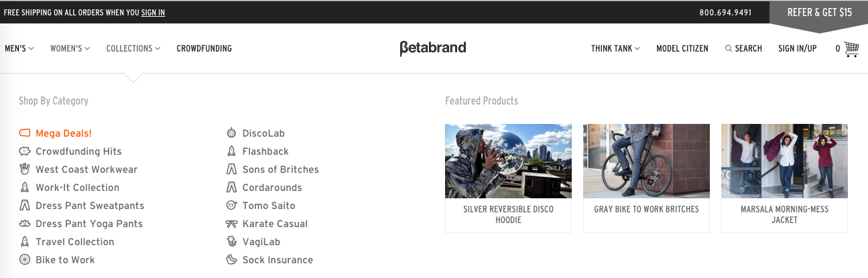Screen dimensions: 868x278
Task: Click the sock icon beside Sock Insurance
Action: pyautogui.click(x=231, y=260)
